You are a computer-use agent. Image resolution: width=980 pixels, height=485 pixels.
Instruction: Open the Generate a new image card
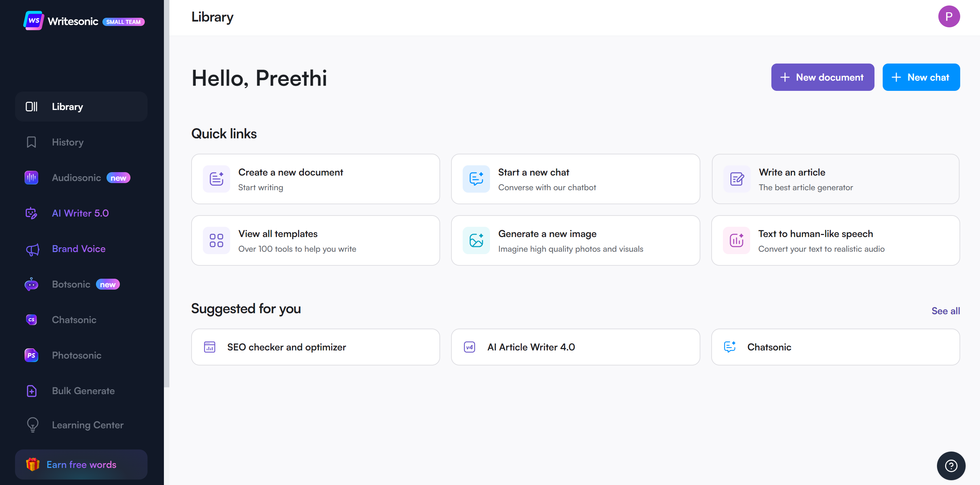pyautogui.click(x=575, y=240)
